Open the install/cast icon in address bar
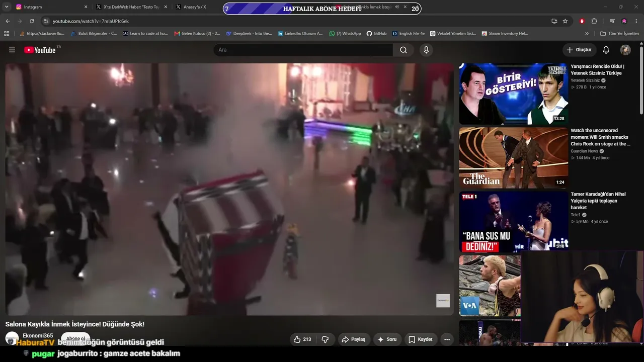 coord(554,21)
